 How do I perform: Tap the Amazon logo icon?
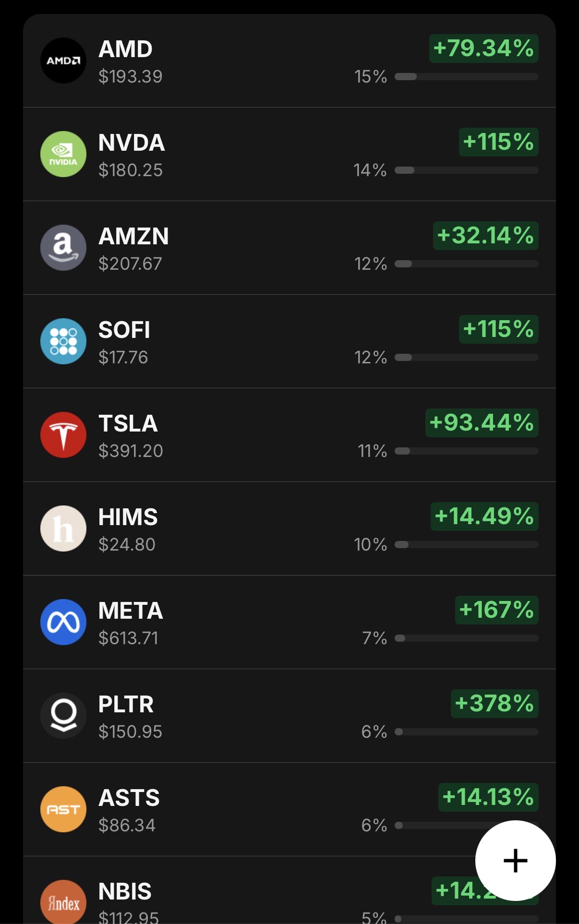coord(63,248)
